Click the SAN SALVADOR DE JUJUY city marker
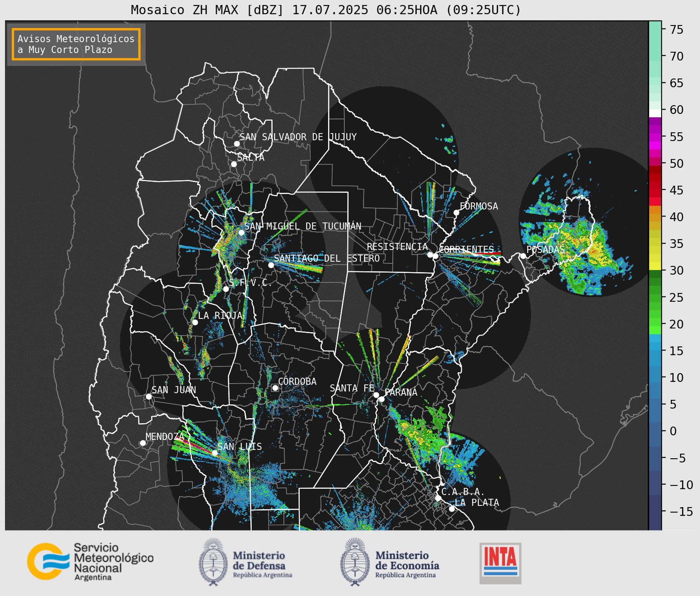 point(237,144)
